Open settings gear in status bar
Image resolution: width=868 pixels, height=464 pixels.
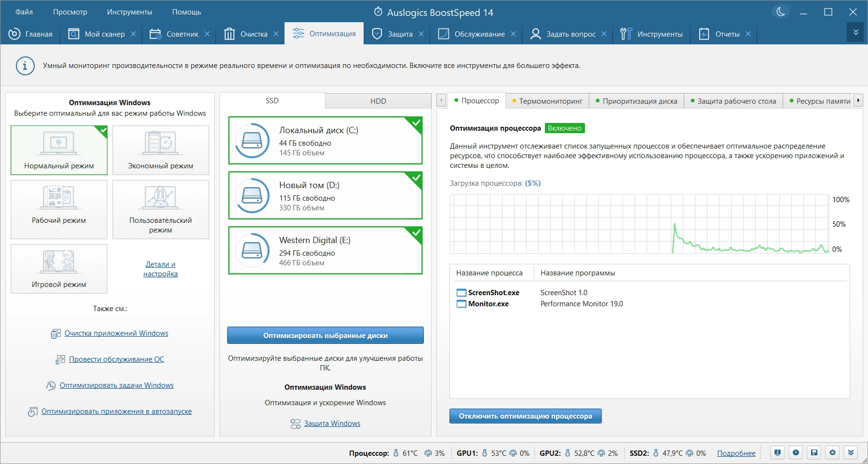[x=832, y=452]
